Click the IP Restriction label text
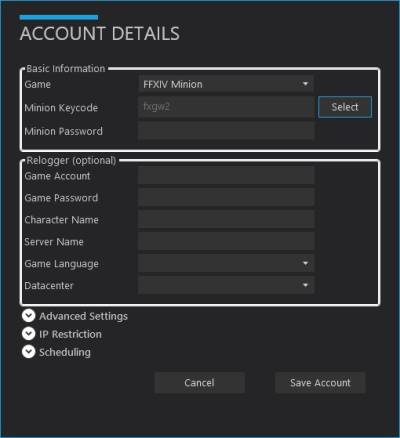This screenshot has width=400, height=438. (x=70, y=334)
